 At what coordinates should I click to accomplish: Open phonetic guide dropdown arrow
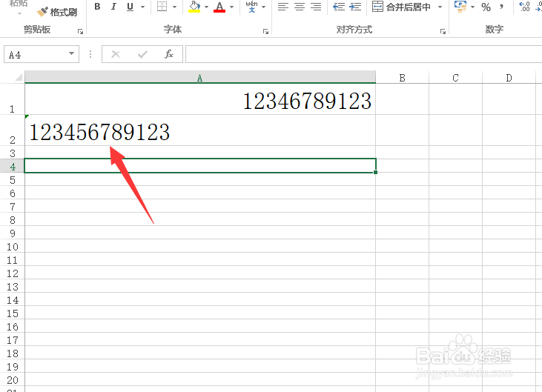(x=263, y=7)
